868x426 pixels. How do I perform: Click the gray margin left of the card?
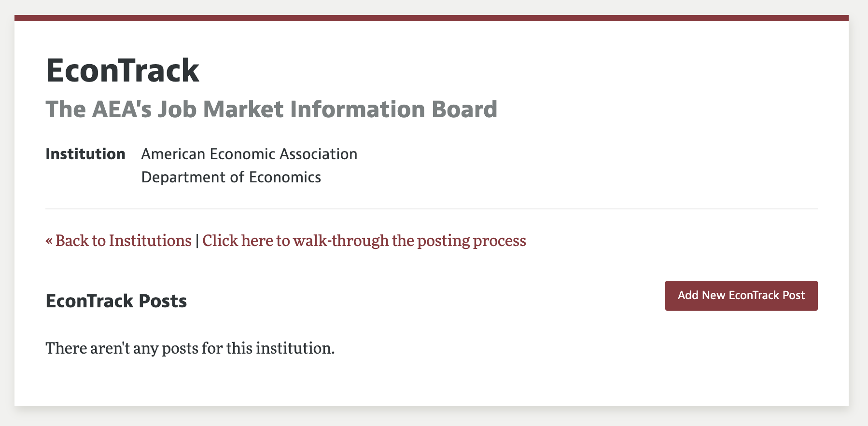tap(7, 212)
